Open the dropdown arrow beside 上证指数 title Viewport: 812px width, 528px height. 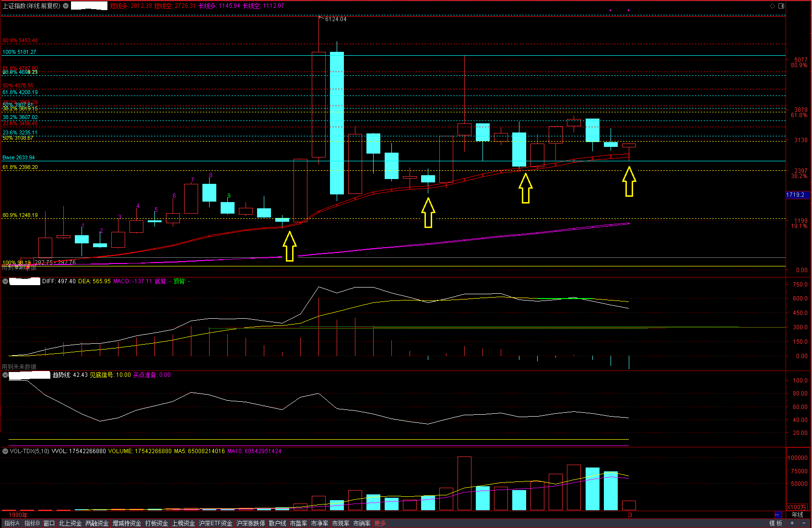pos(66,6)
